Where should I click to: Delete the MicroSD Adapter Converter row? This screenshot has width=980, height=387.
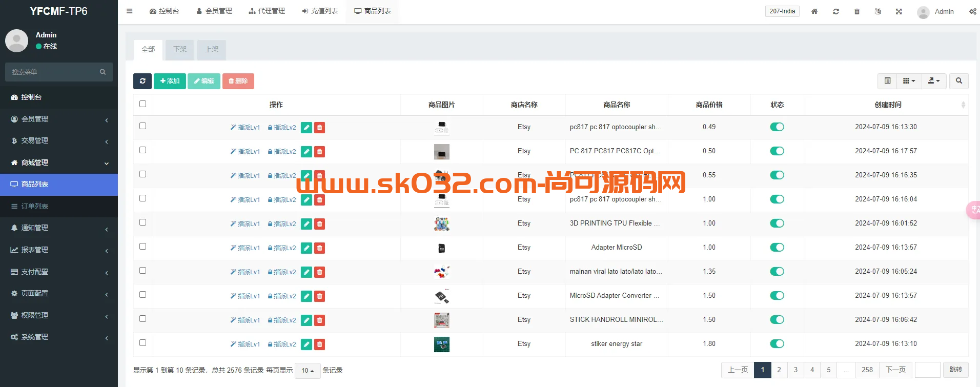click(x=319, y=296)
